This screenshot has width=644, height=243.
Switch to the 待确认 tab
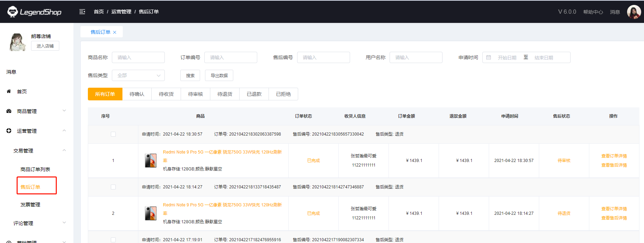point(137,94)
